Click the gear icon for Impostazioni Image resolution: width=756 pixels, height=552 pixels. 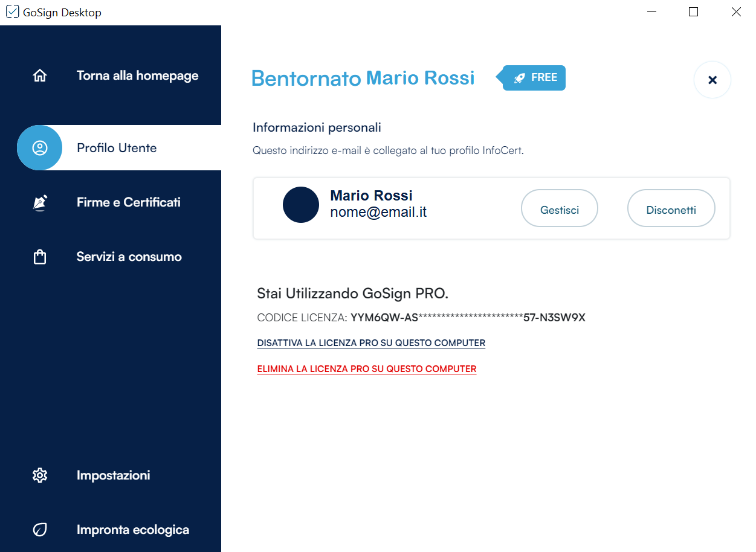[40, 475]
